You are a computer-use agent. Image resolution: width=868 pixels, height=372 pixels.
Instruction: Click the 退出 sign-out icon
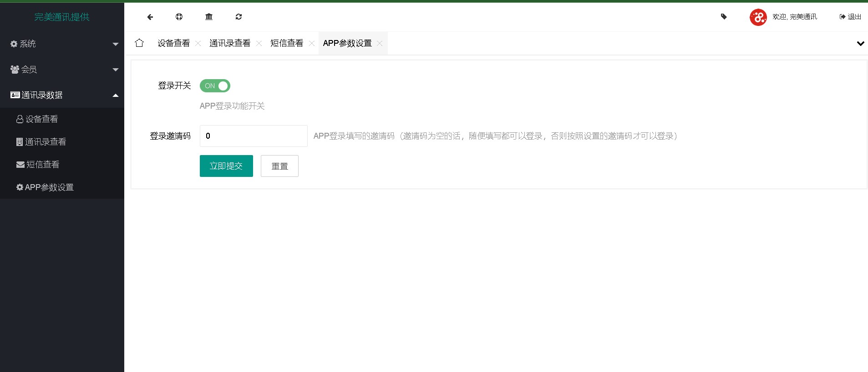843,17
